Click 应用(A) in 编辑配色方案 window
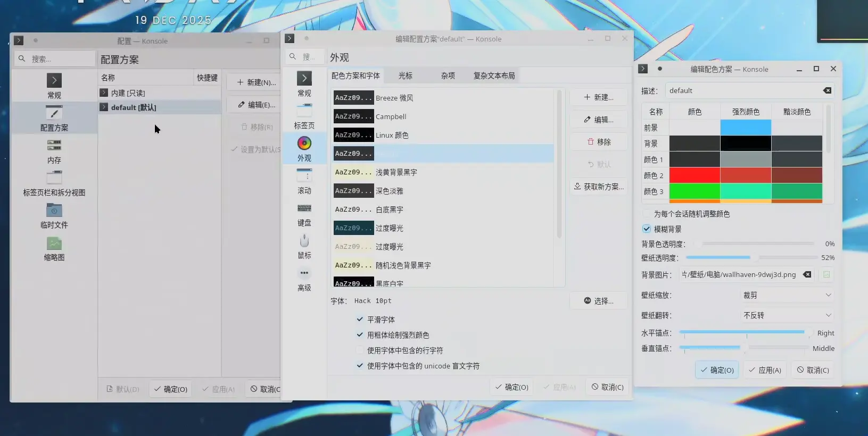This screenshot has height=436, width=868. pyautogui.click(x=765, y=370)
